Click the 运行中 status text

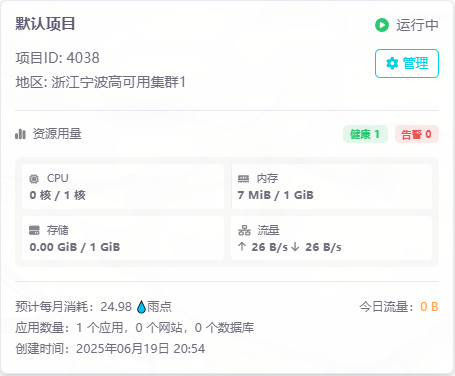click(x=417, y=25)
